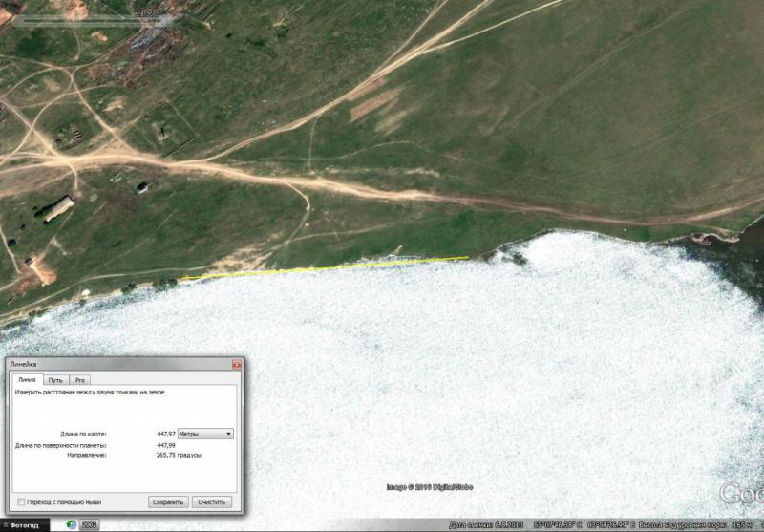Click the 2002 historical imagery year button
The width and height of the screenshot is (764, 532).
coord(91,524)
